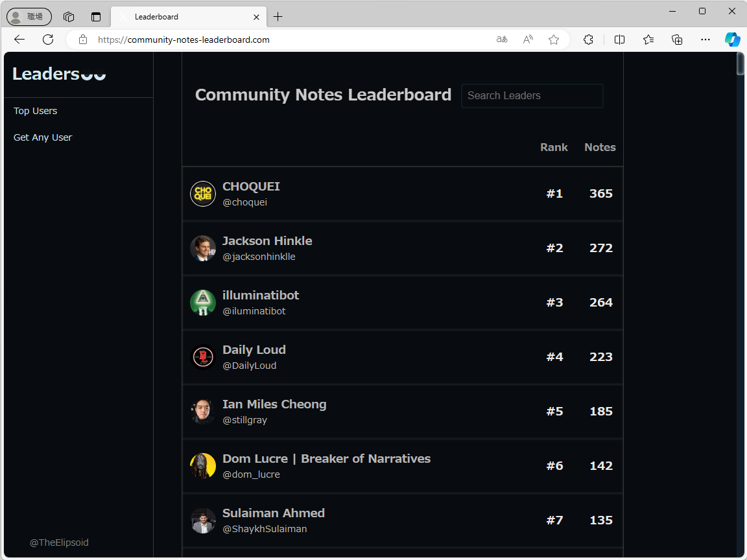Open Top Users in sidebar
Viewport: 747px width, 560px height.
click(35, 111)
